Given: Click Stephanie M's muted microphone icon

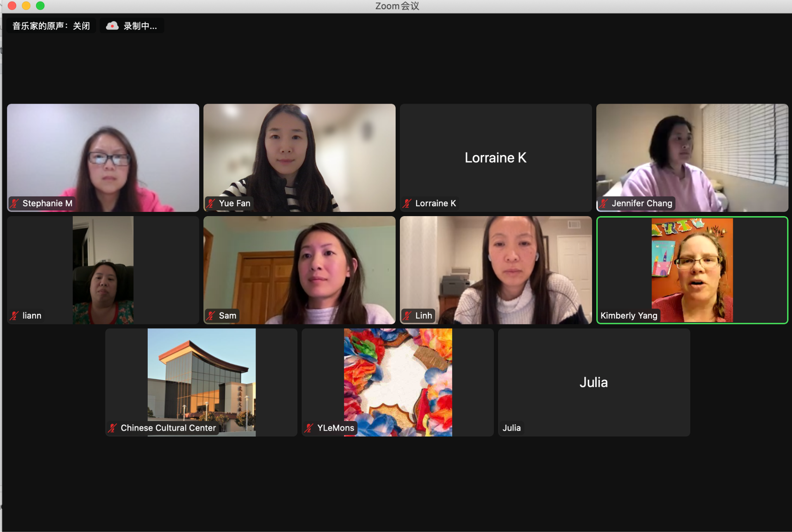Looking at the screenshot, I should (x=15, y=203).
